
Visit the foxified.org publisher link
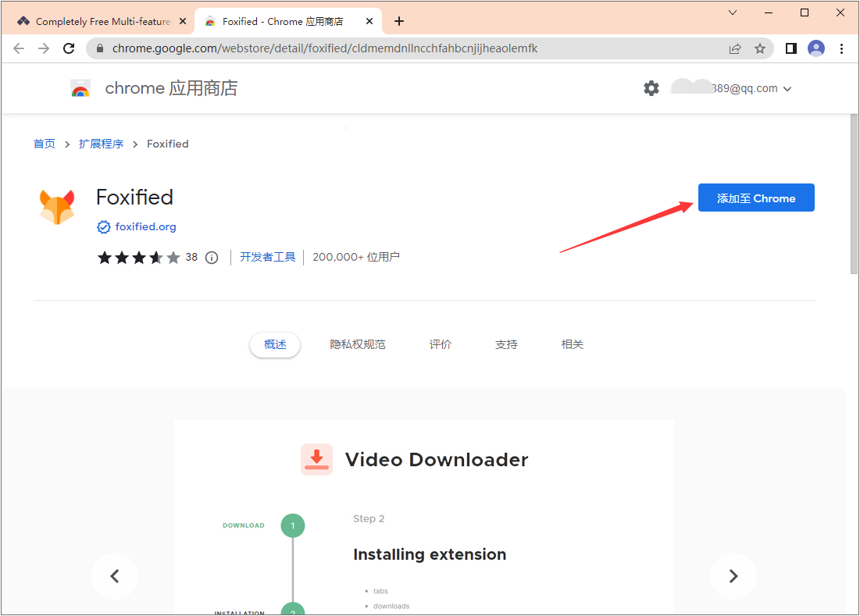[145, 227]
